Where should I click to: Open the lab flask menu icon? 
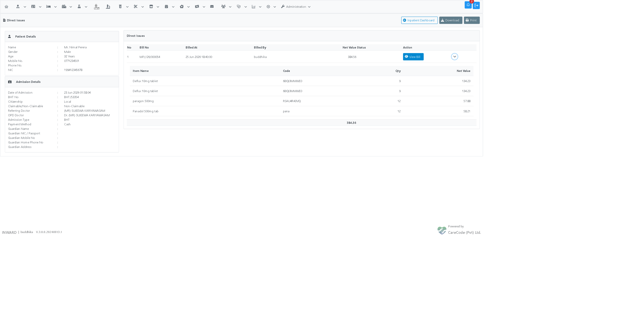(79, 7)
